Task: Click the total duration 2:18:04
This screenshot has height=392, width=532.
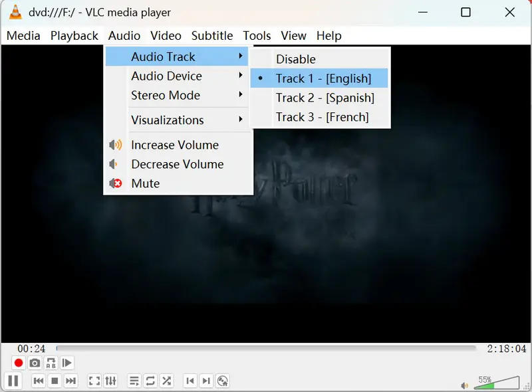Action: [507, 349]
